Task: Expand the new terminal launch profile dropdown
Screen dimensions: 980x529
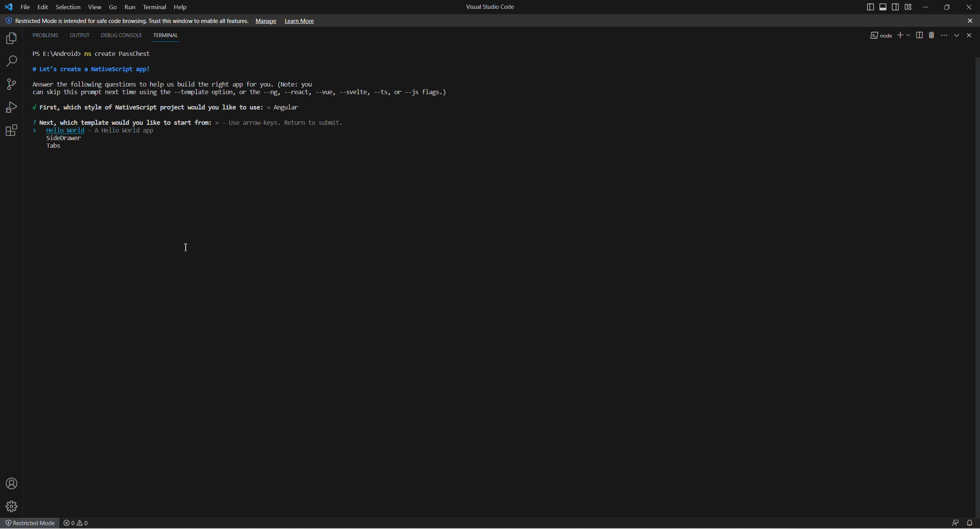Action: point(908,35)
